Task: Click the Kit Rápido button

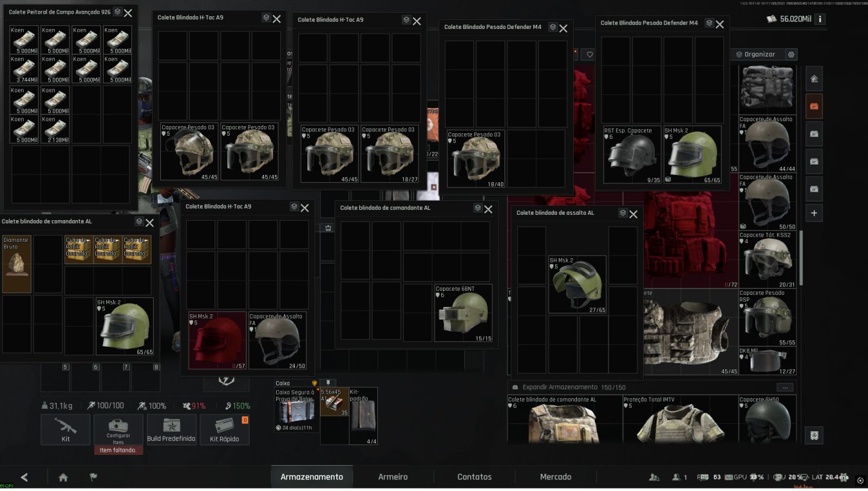Action: point(225,429)
